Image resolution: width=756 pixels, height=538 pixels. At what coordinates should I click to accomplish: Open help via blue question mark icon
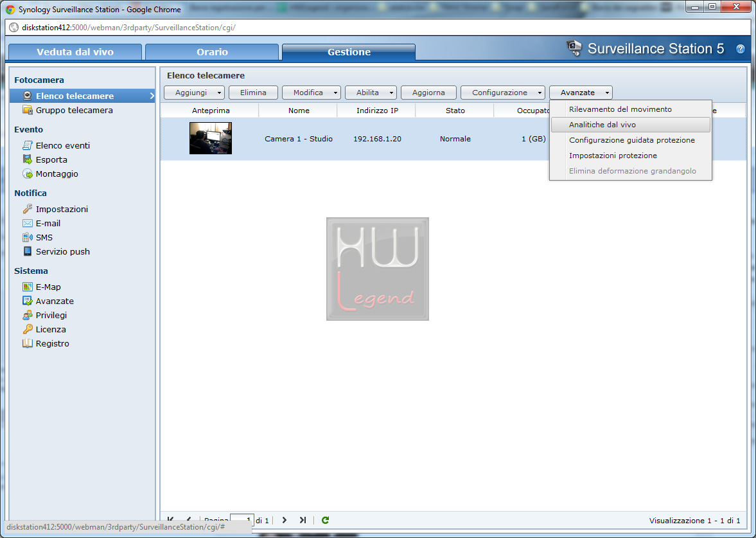pyautogui.click(x=740, y=49)
